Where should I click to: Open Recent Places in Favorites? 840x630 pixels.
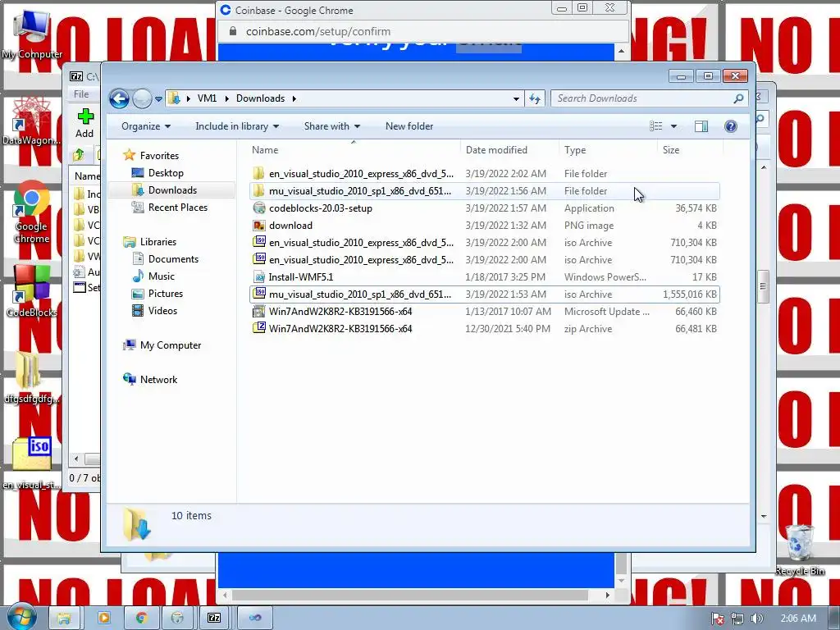(x=177, y=208)
